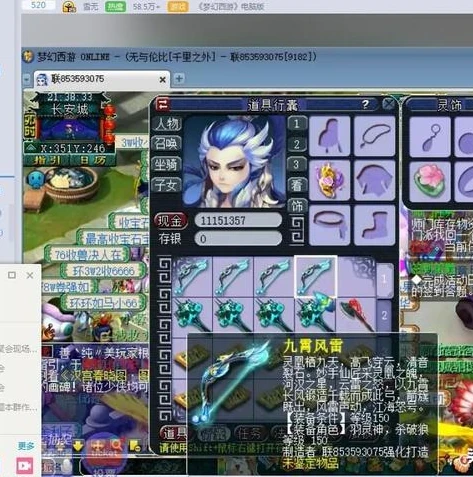Switch to the 人物 side tab
The image size is (473, 477).
pyautogui.click(x=167, y=124)
